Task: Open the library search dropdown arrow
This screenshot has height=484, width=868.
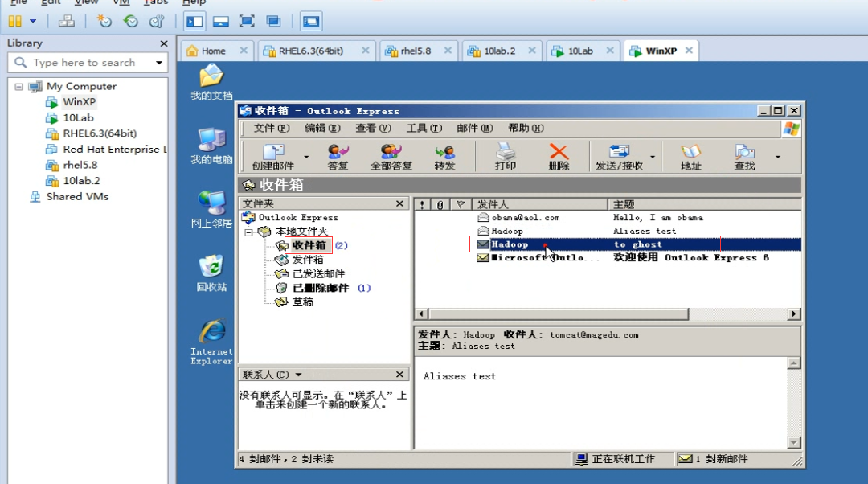Action: click(x=159, y=63)
